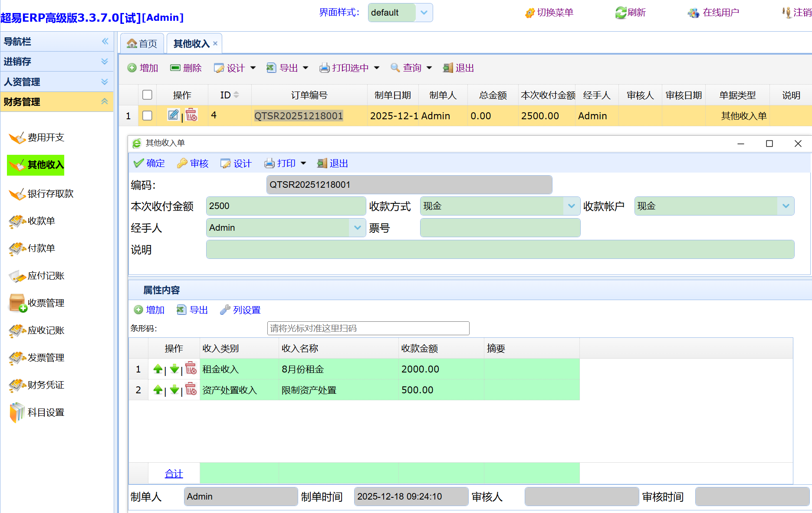Open the 收款方式 dropdown

[x=571, y=206]
